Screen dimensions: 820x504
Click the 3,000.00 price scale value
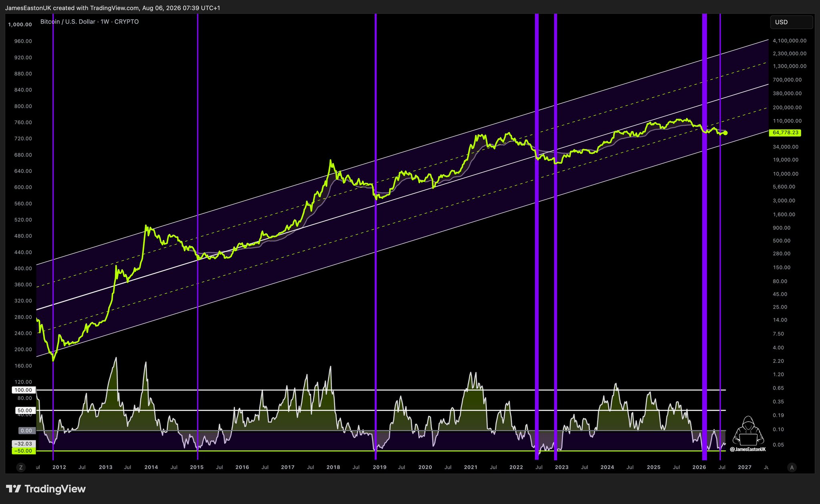(x=784, y=201)
